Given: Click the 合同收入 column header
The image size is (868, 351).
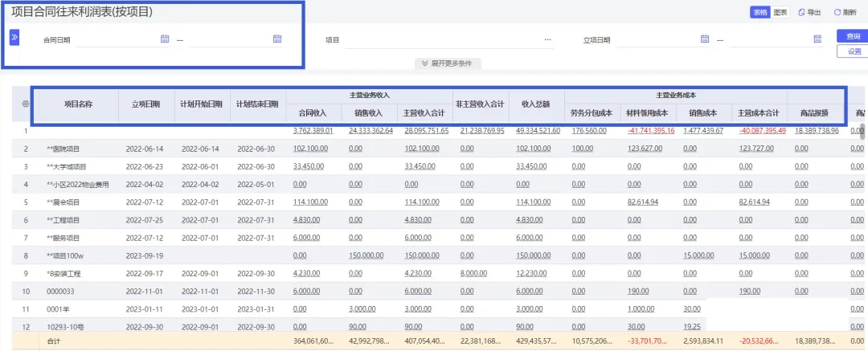Looking at the screenshot, I should point(313,113).
